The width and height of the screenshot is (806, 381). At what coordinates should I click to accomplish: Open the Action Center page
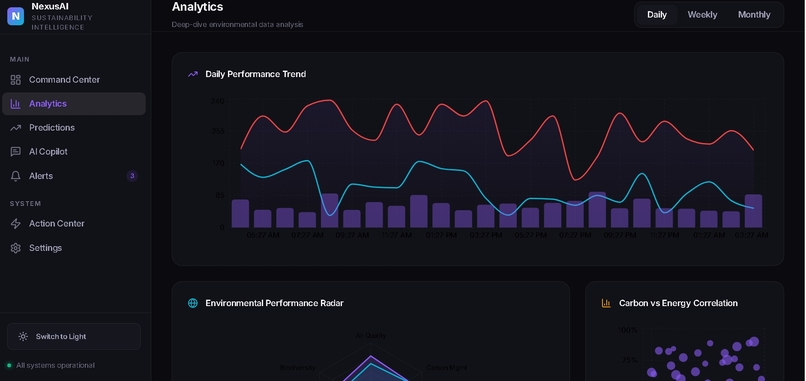pos(74,224)
